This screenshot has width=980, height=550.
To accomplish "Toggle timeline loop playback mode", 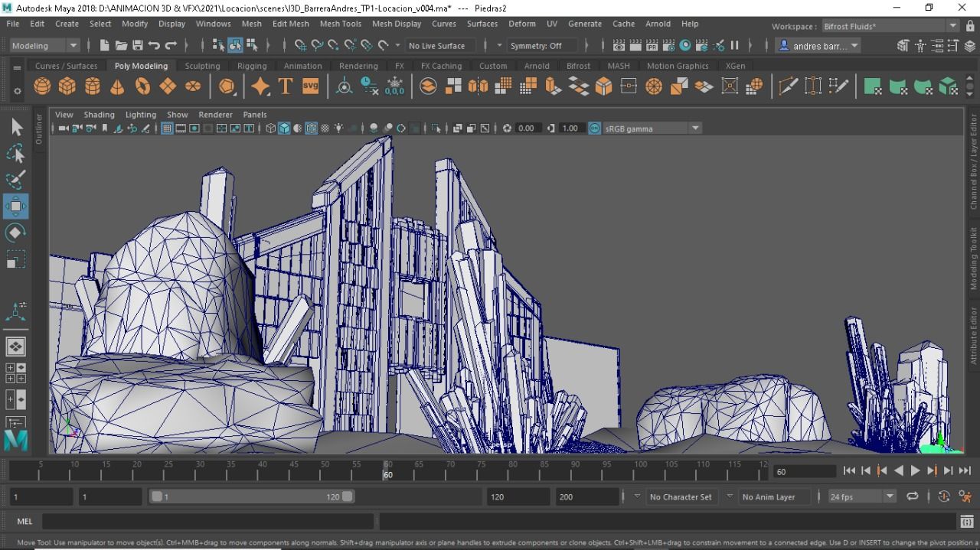I will (912, 496).
